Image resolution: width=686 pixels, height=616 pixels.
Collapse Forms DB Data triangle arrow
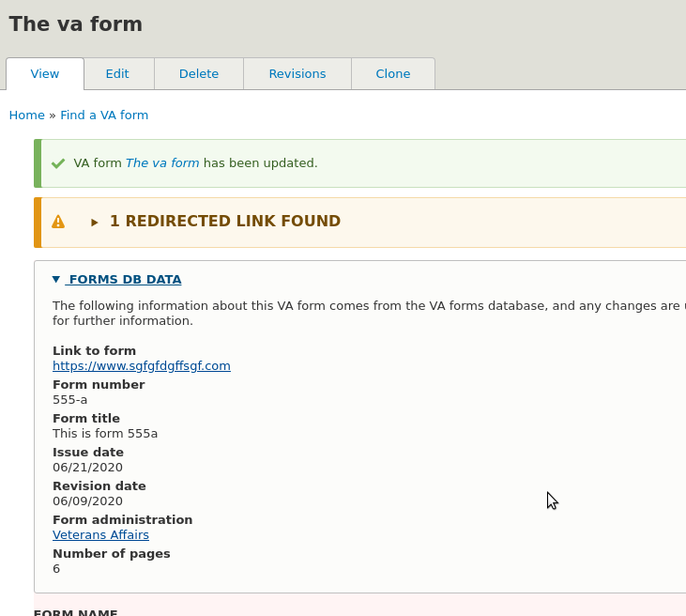click(56, 279)
